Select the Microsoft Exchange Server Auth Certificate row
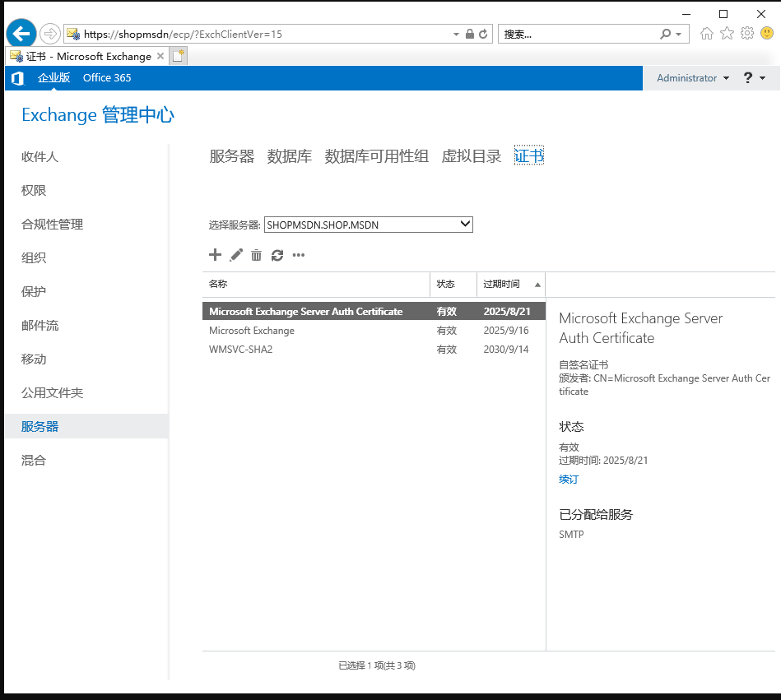Image resolution: width=781 pixels, height=700 pixels. [x=374, y=311]
